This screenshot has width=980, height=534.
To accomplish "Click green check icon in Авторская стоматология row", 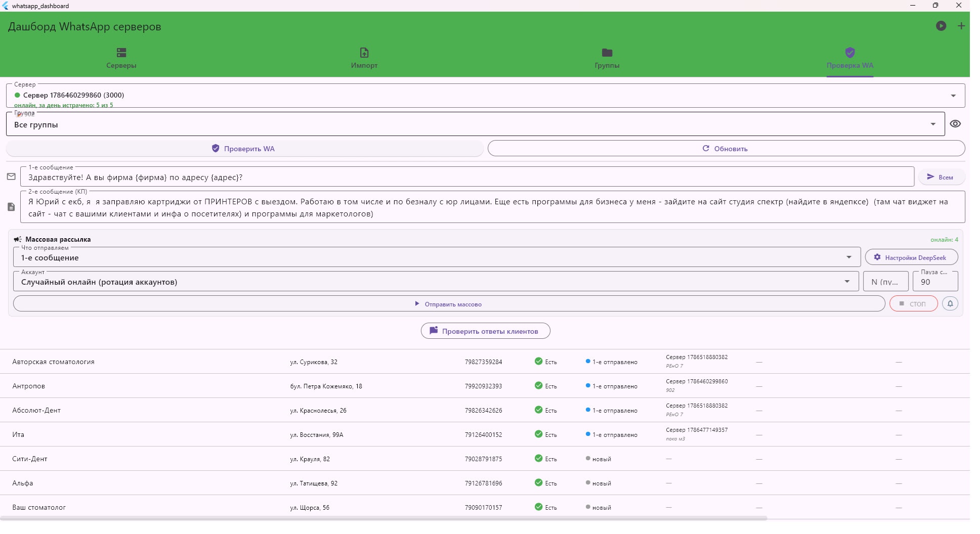I will [538, 361].
